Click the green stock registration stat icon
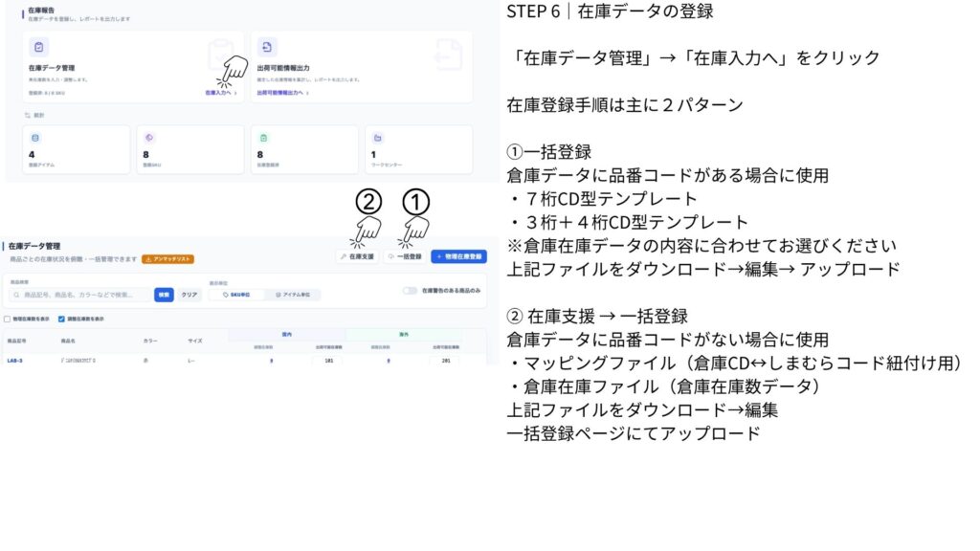 [261, 138]
